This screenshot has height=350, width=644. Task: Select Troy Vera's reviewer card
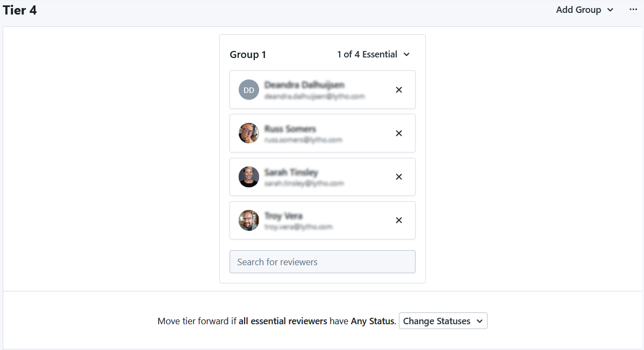point(323,220)
